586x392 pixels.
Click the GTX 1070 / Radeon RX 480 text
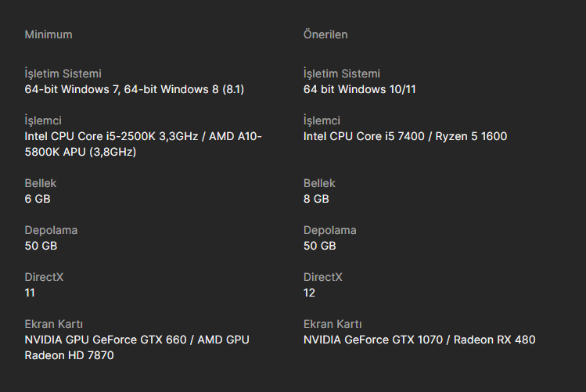[x=419, y=340]
